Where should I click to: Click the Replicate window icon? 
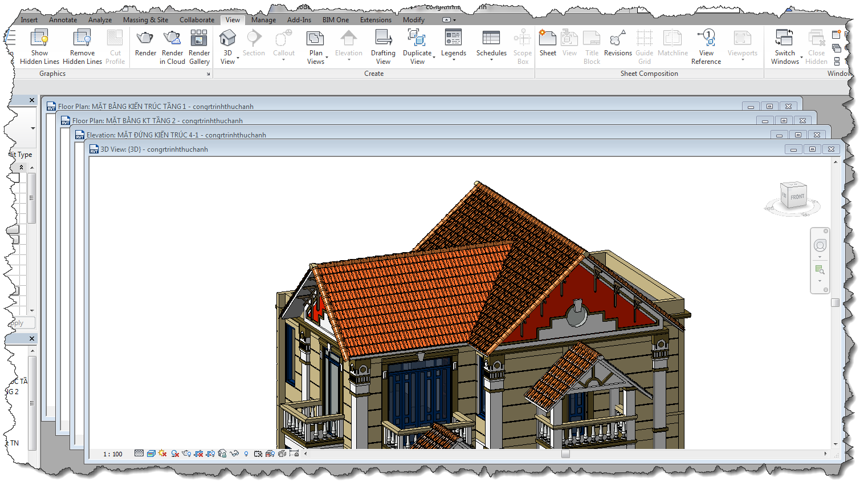tap(837, 34)
